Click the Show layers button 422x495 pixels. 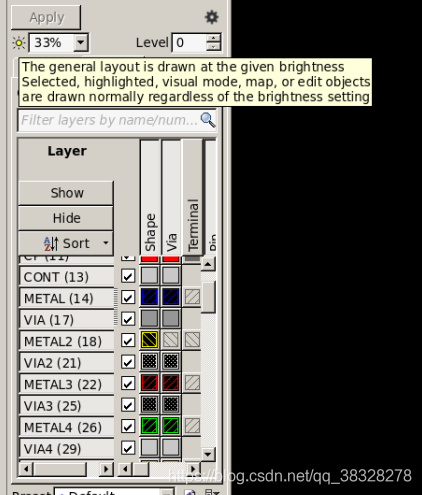click(x=66, y=193)
